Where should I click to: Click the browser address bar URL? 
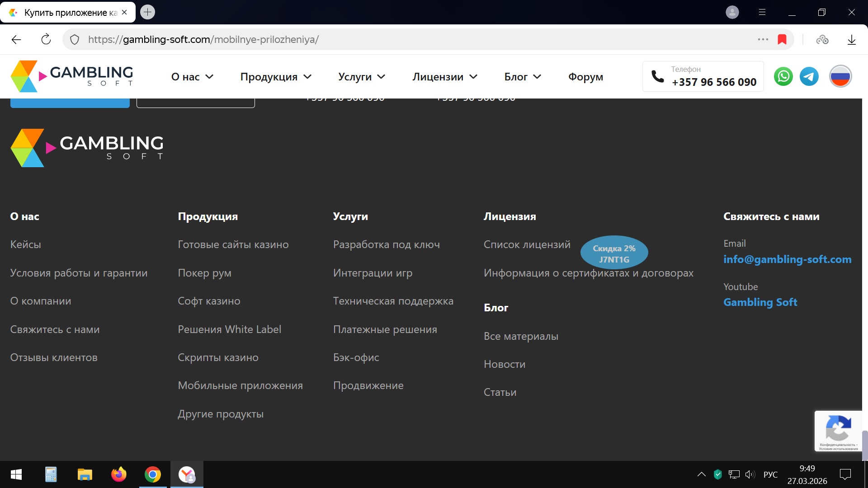tap(203, 39)
